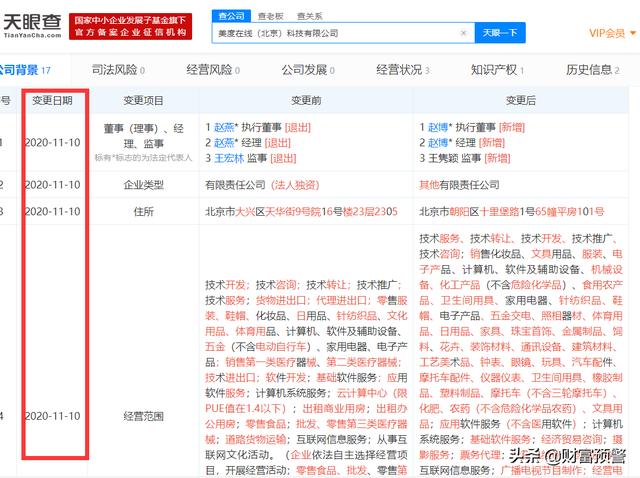Switch to the 司法风险 tab

coord(118,70)
